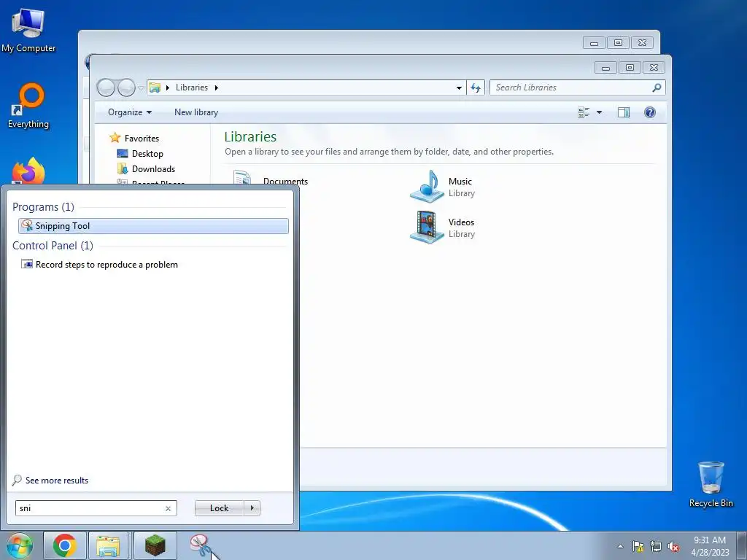Viewport: 747px width, 560px height.
Task: Click Libraries in the address bar
Action: click(192, 87)
